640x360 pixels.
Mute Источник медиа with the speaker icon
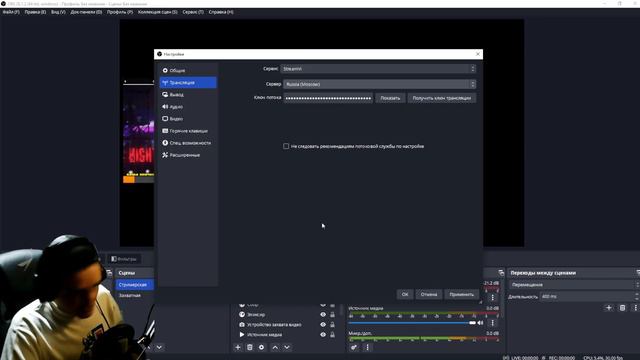[x=480, y=323]
